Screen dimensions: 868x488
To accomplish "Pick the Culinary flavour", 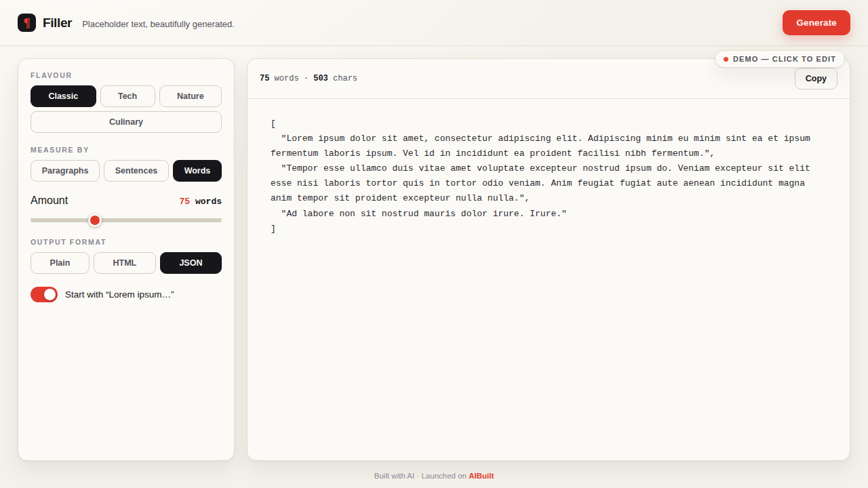I will click(126, 122).
